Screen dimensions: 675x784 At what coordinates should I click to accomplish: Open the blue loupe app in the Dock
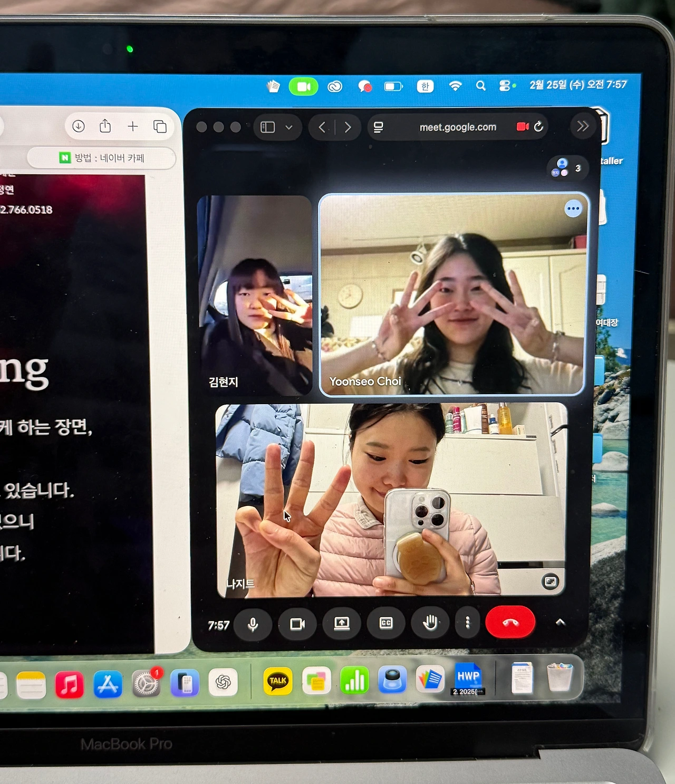point(392,680)
